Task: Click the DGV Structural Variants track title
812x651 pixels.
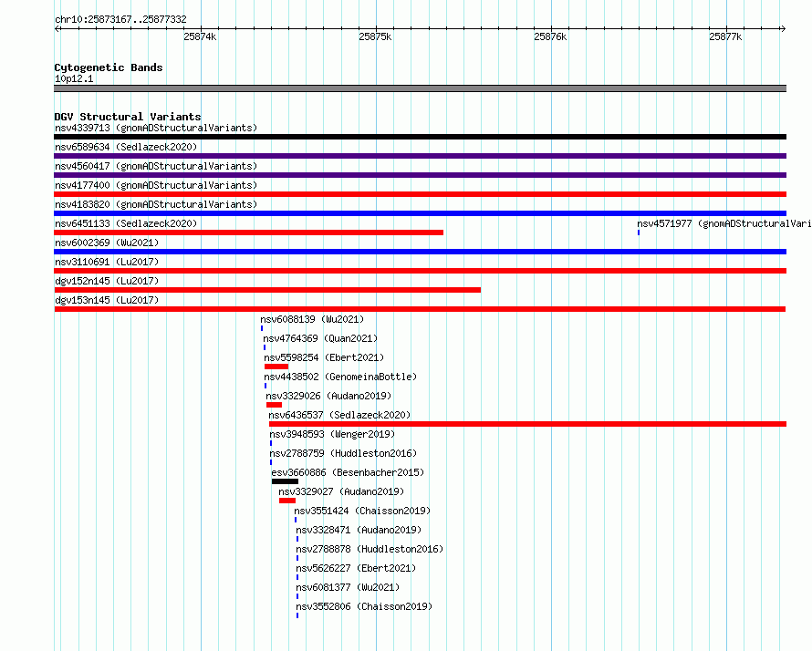Action: point(128,117)
